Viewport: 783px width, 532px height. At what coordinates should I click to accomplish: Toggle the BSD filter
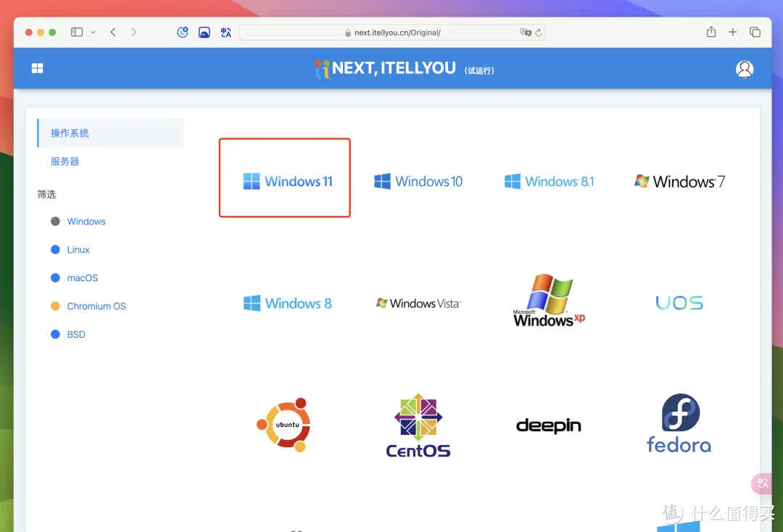click(68, 334)
